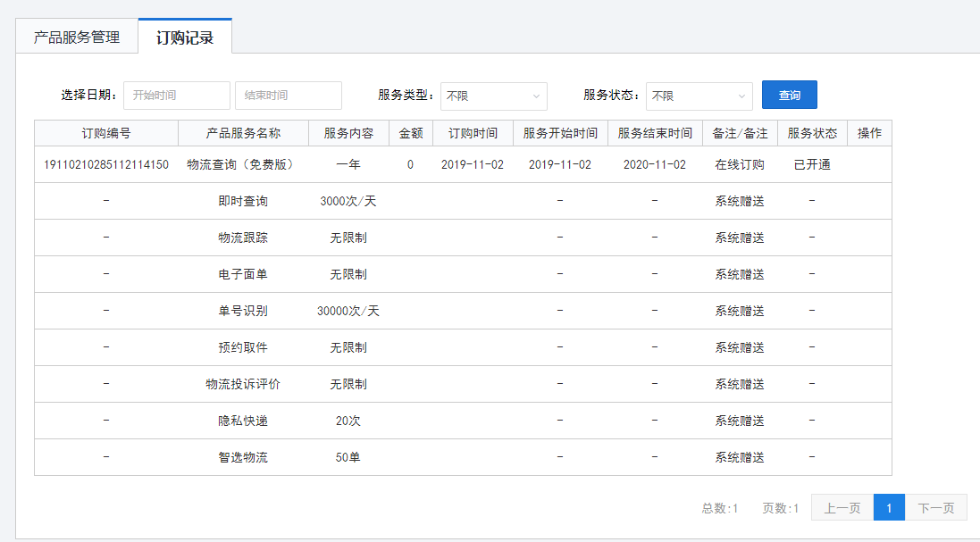This screenshot has height=542, width=980.
Task: Switch to the 产品服务管理 tab
Action: [x=77, y=38]
